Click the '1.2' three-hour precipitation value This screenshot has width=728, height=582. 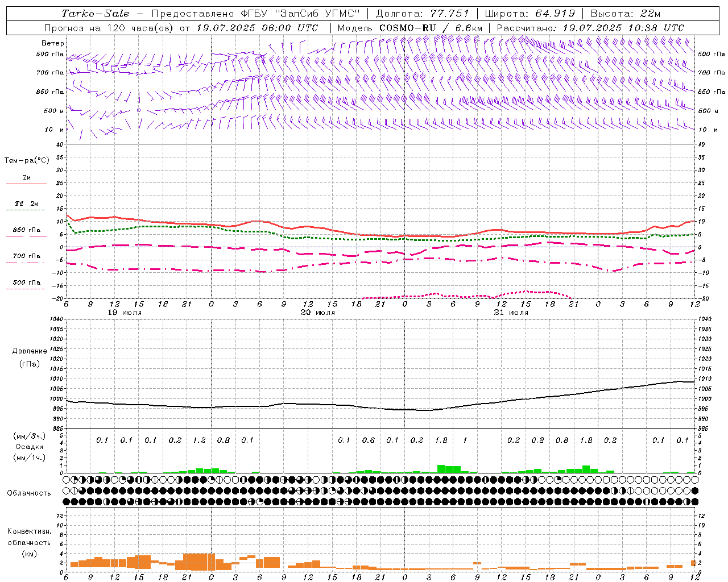click(199, 440)
